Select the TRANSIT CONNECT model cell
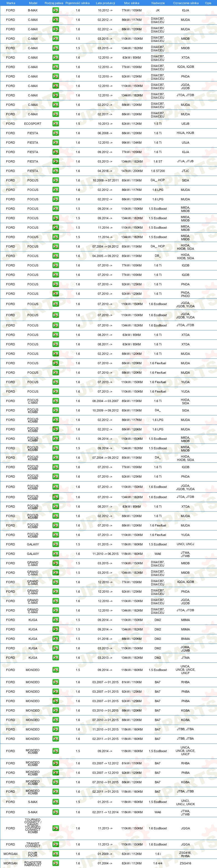This screenshot has height=868, width=217. tap(33, 844)
